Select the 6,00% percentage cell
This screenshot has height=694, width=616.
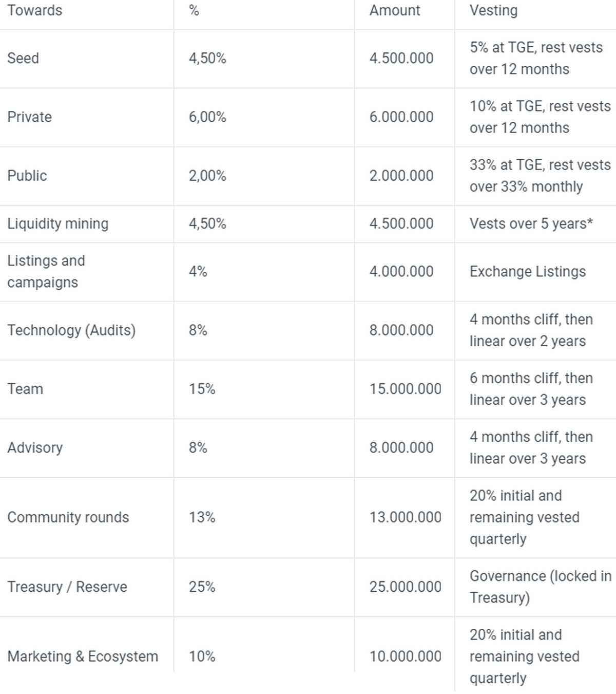207,117
